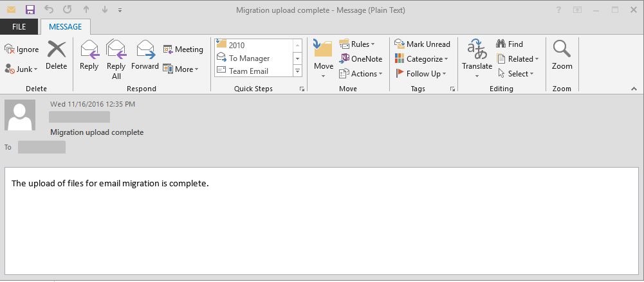Viewport: 644px width, 282px height.
Task: Click the date 'Wed 11/16/2016 12:35 PM'
Action: (93, 104)
